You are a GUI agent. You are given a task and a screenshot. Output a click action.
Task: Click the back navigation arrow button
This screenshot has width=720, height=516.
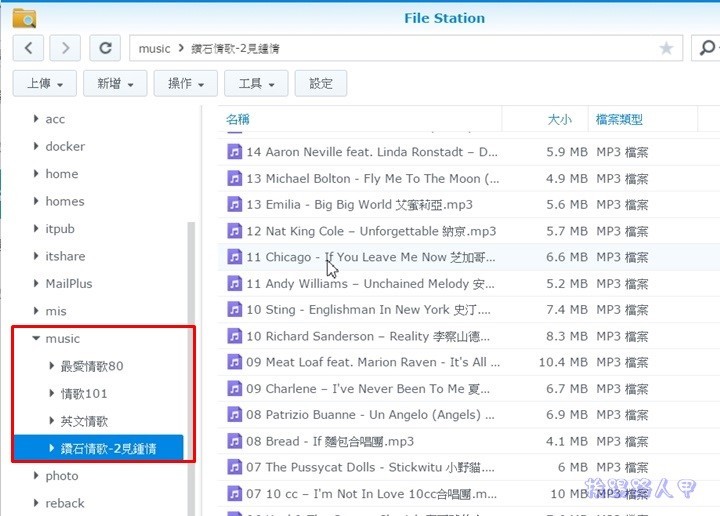28,47
